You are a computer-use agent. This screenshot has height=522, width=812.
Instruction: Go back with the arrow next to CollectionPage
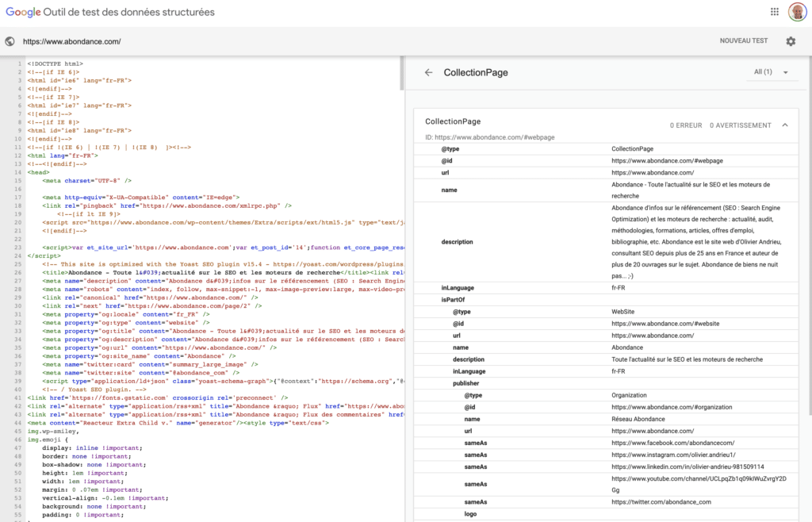pos(429,72)
